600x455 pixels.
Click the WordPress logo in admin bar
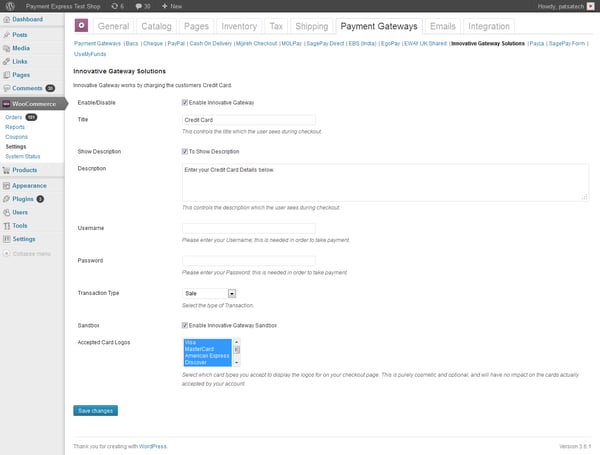[8, 6]
